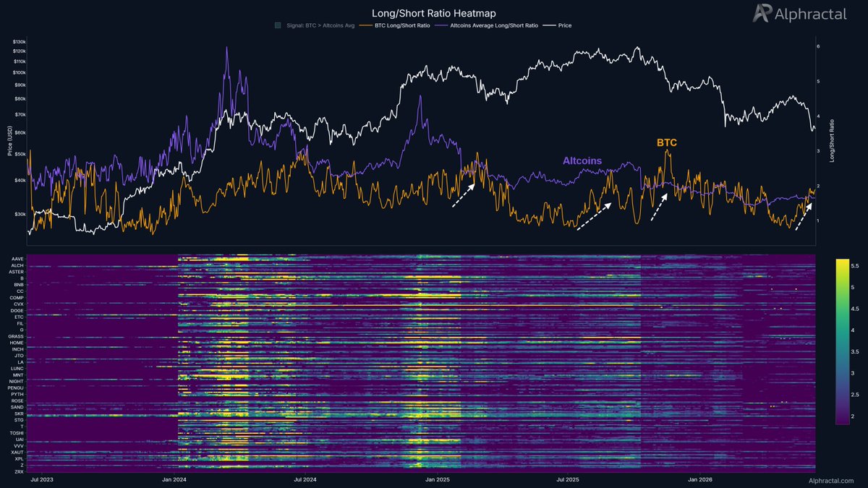
Task: Select the XPL heatmap row label
Action: 20,459
